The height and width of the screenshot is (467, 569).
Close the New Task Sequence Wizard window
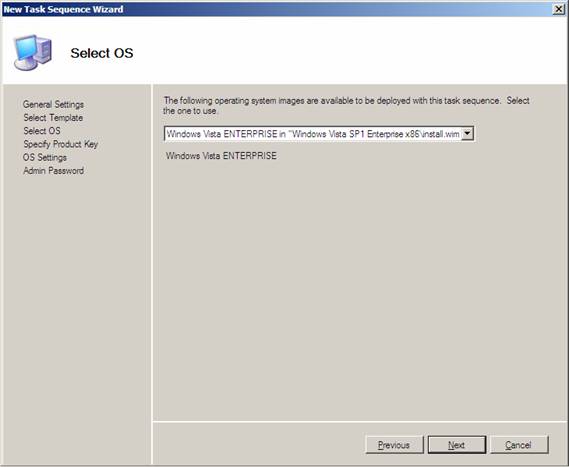pyautogui.click(x=559, y=9)
